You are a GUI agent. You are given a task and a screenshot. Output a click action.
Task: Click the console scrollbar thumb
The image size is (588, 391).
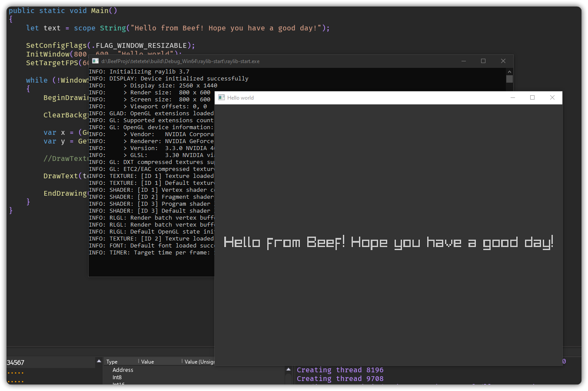point(510,79)
